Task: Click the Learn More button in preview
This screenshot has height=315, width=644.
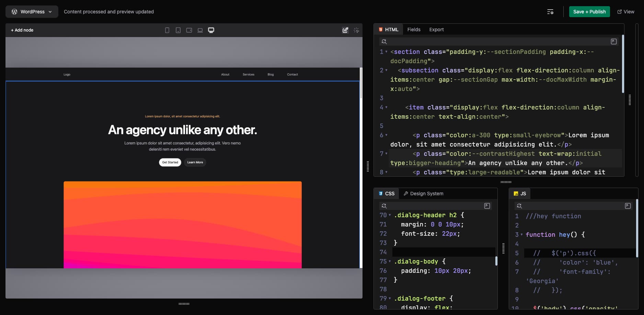Action: click(x=195, y=162)
